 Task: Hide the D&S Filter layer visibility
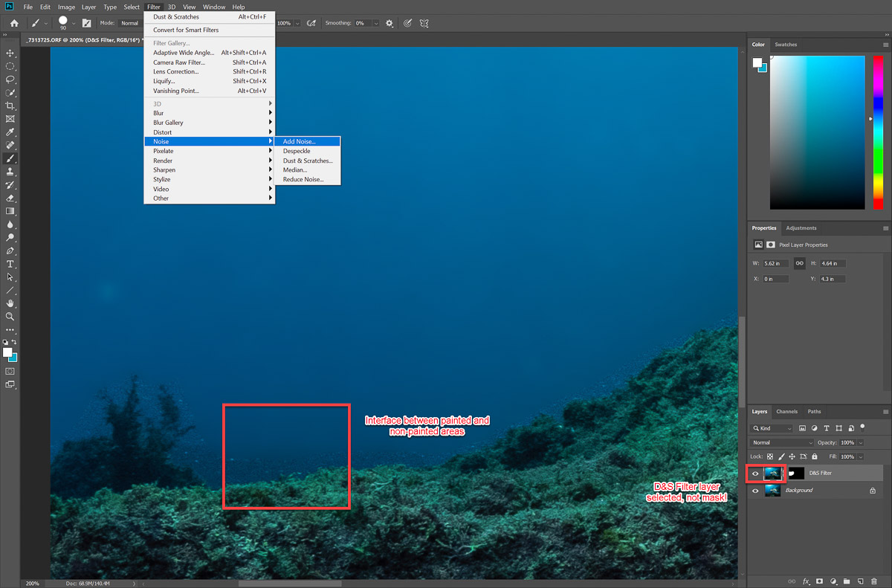pyautogui.click(x=756, y=473)
